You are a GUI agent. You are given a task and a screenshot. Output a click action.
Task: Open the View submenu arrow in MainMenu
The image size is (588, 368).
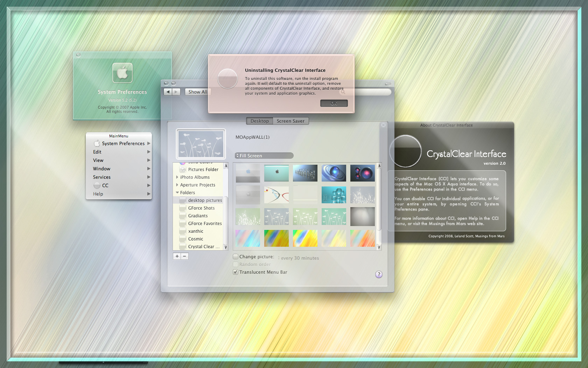pos(149,160)
